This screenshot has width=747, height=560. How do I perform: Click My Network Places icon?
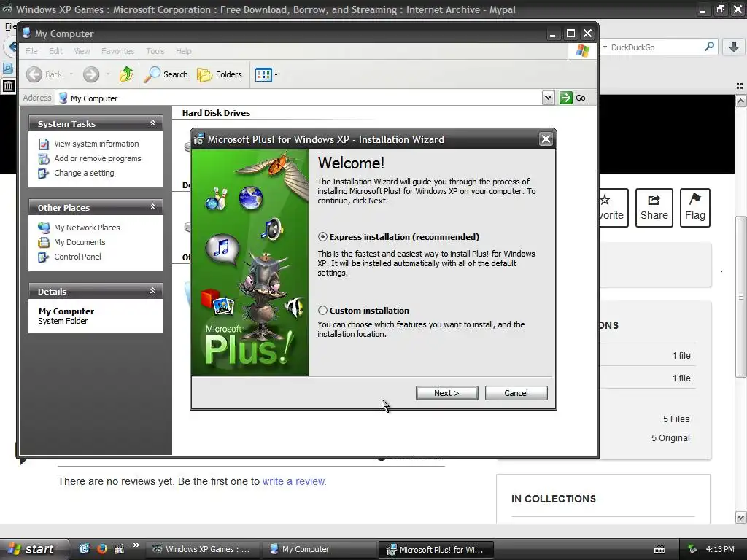43,227
